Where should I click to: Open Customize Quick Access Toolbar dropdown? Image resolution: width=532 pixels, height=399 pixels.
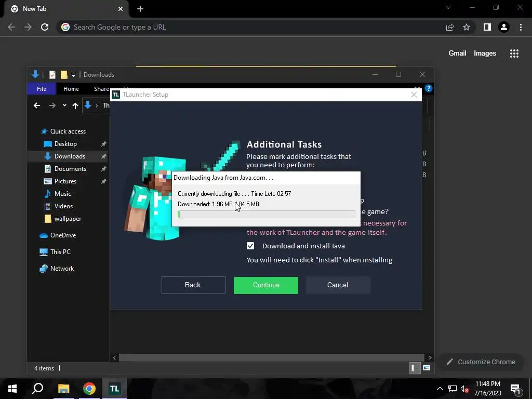pyautogui.click(x=73, y=75)
